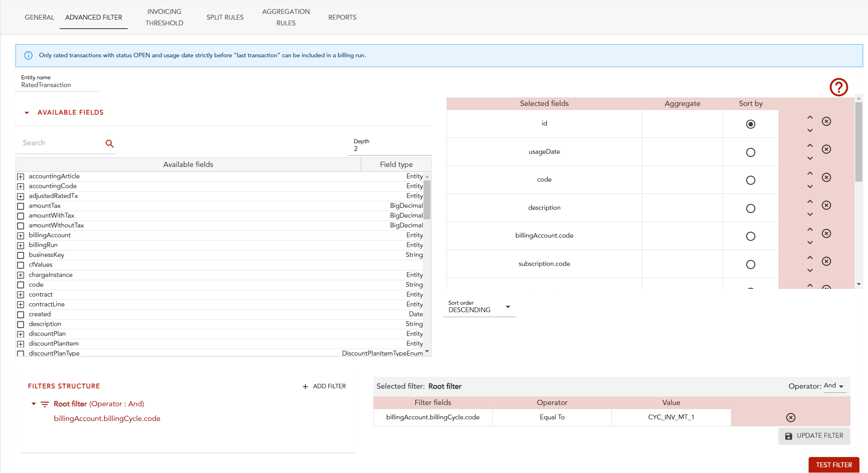Open the Reports tab

point(342,17)
